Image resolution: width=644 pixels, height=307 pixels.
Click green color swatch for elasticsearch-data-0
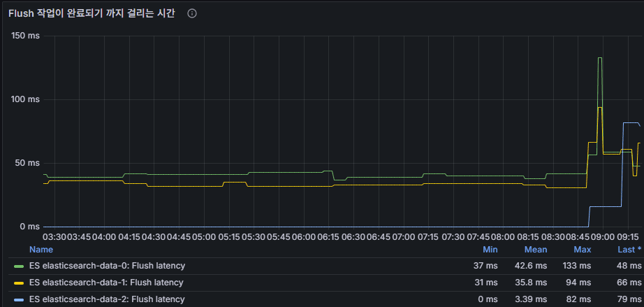tap(19, 266)
